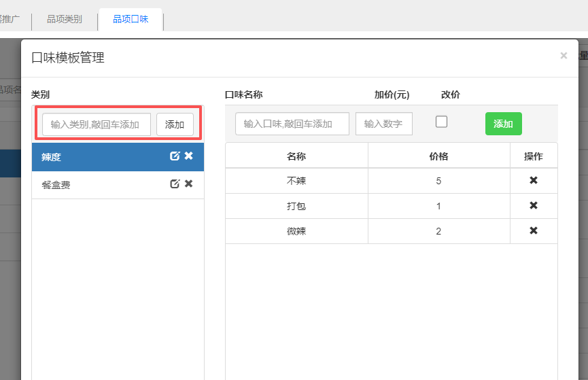The image size is (588, 380).
Task: Delete the 餐盒费 category using its X icon
Action: (189, 184)
